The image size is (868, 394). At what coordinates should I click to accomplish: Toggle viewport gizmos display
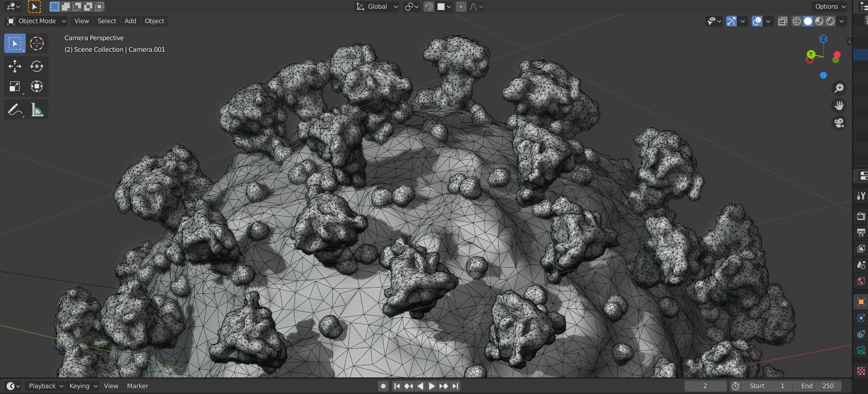tap(731, 21)
